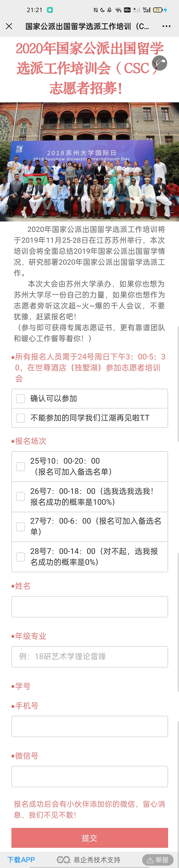This screenshot has height=868, width=179.
Task: Tap the 易企秀 logo icon
Action: coord(63,860)
